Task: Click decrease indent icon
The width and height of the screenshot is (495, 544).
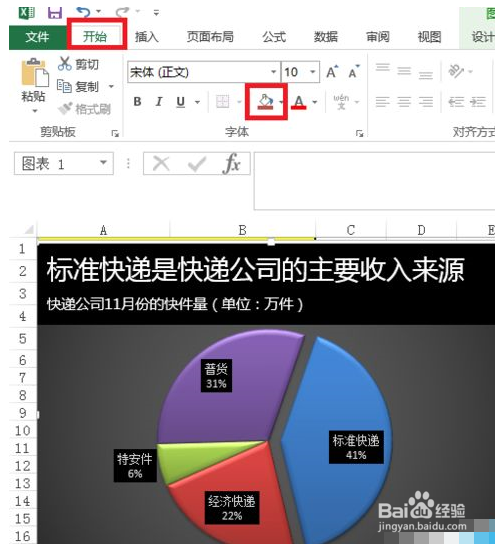Action: (x=456, y=102)
